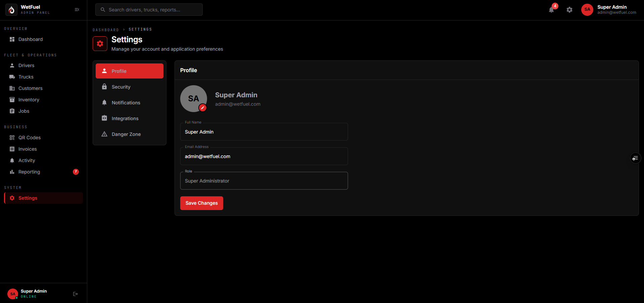Open the Trucks page
This screenshot has width=644, height=303.
(43, 77)
